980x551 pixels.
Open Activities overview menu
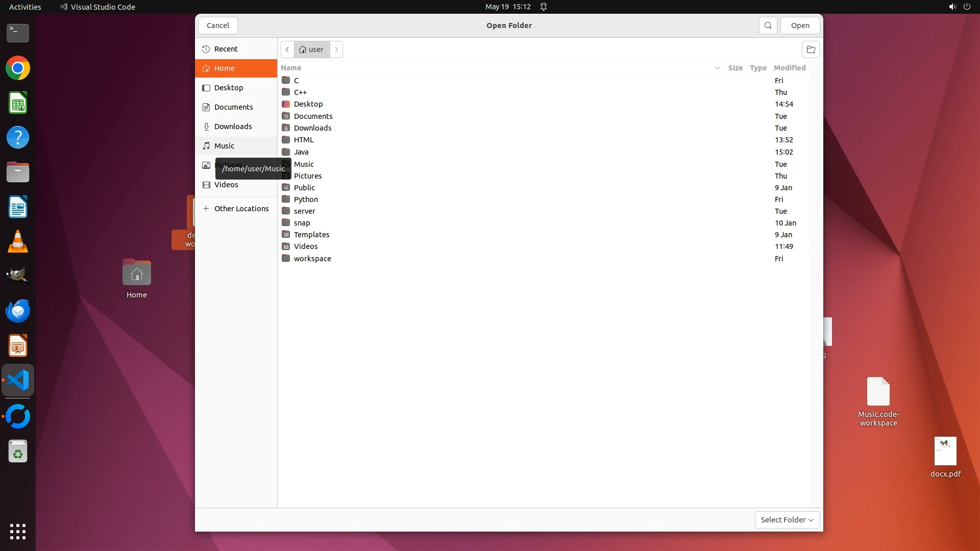coord(25,7)
